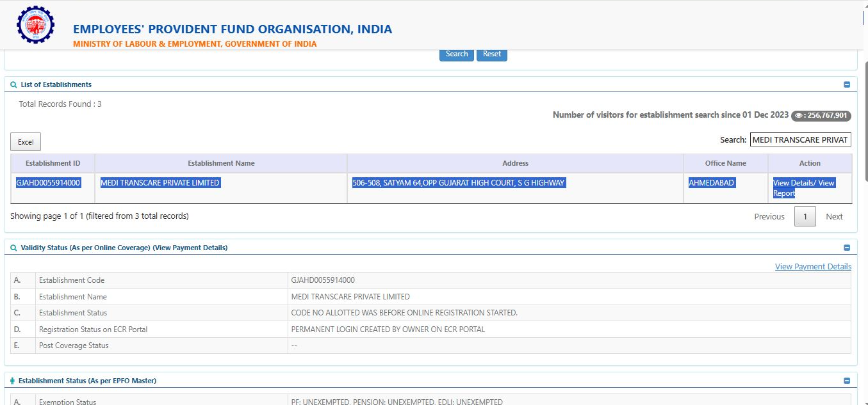Click the EPFO logo emblem
Screen dimensions: 868x405
coord(35,24)
